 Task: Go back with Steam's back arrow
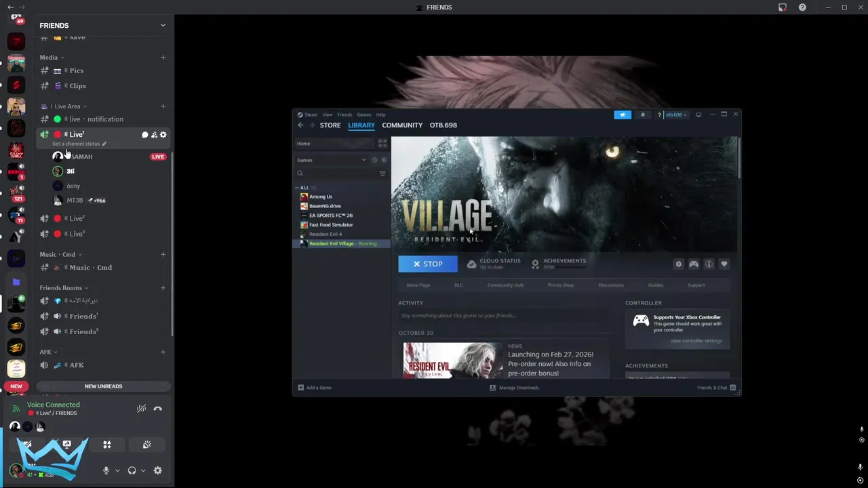(300, 125)
